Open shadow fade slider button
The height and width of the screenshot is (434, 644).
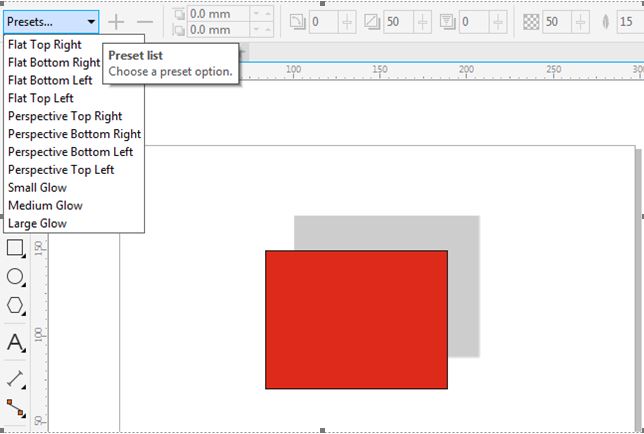click(x=498, y=22)
